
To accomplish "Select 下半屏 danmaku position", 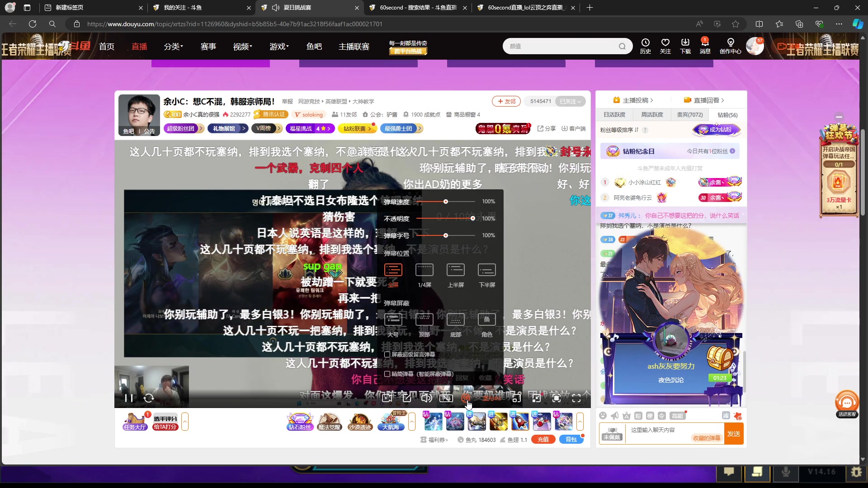I will tap(487, 275).
